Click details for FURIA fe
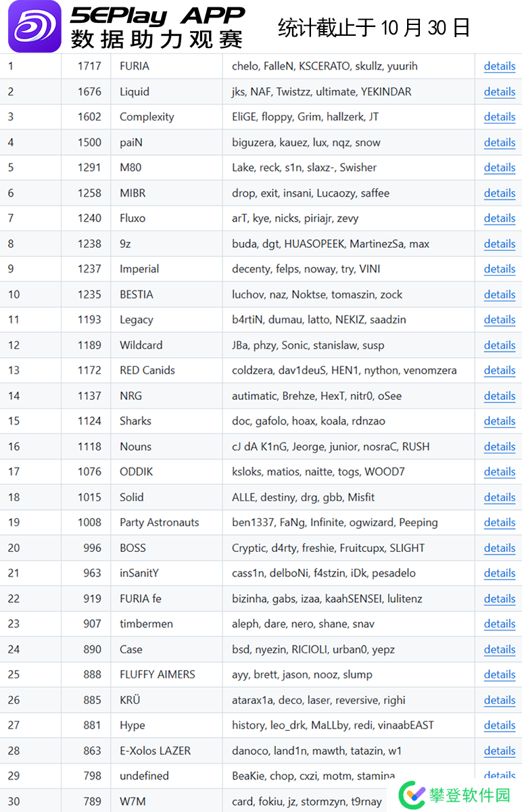 pyautogui.click(x=499, y=599)
